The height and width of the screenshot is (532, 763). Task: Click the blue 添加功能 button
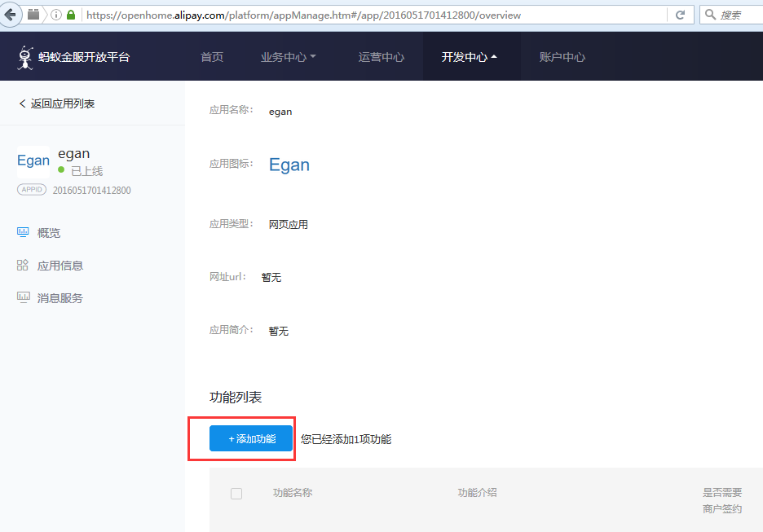[x=251, y=438]
